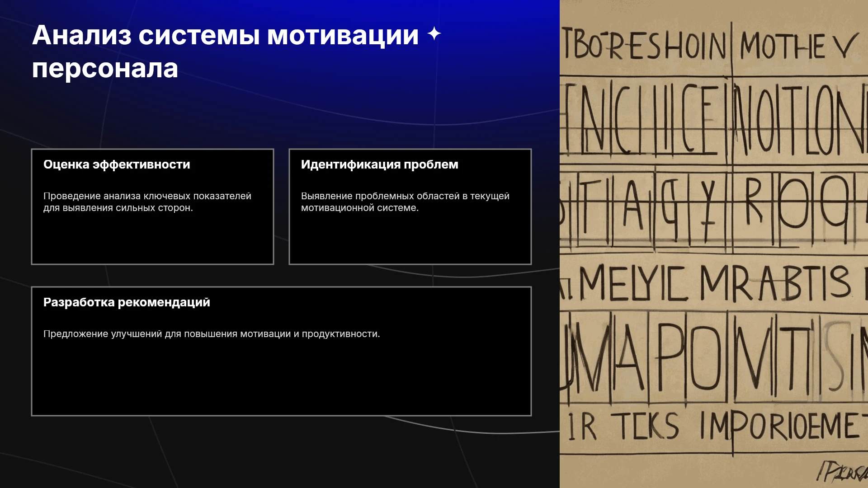Viewport: 868px width, 488px height.
Task: Click the 'IR TEKS' text in the image
Action: click(x=623, y=426)
